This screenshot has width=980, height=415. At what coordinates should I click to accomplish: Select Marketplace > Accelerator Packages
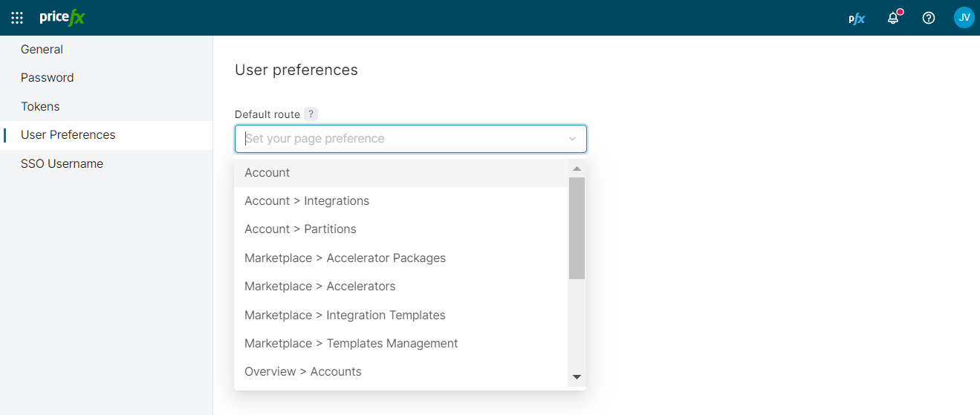tap(345, 258)
